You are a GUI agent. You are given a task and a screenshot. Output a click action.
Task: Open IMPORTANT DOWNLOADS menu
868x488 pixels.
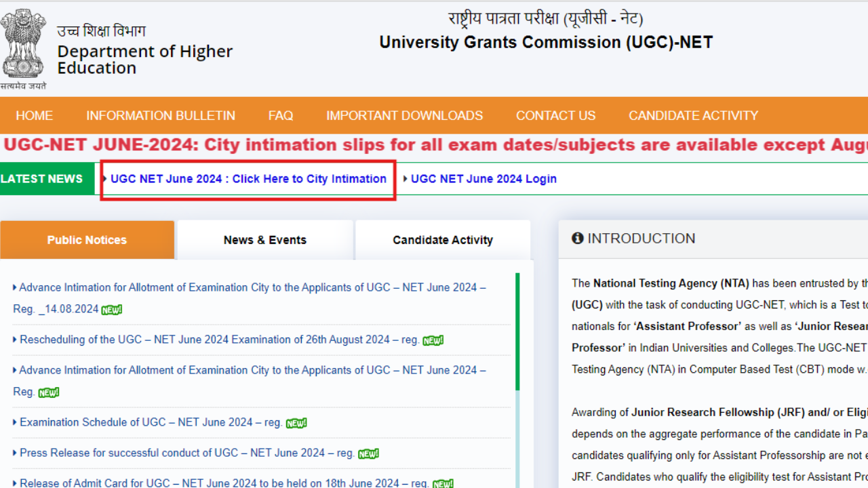coord(405,116)
